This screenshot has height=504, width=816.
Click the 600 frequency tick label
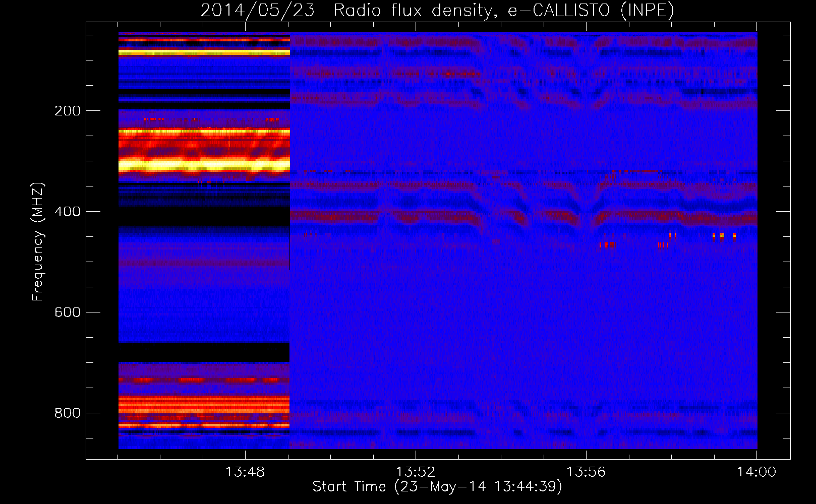pyautogui.click(x=68, y=312)
